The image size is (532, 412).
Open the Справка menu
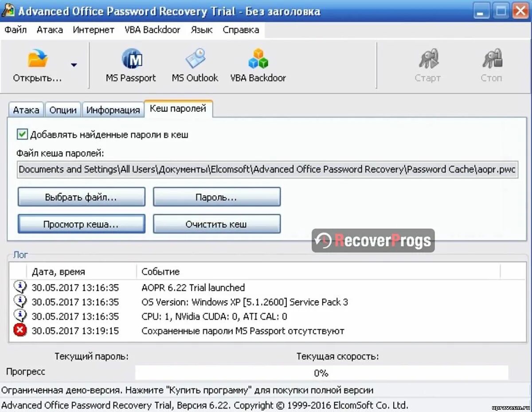coord(241,30)
